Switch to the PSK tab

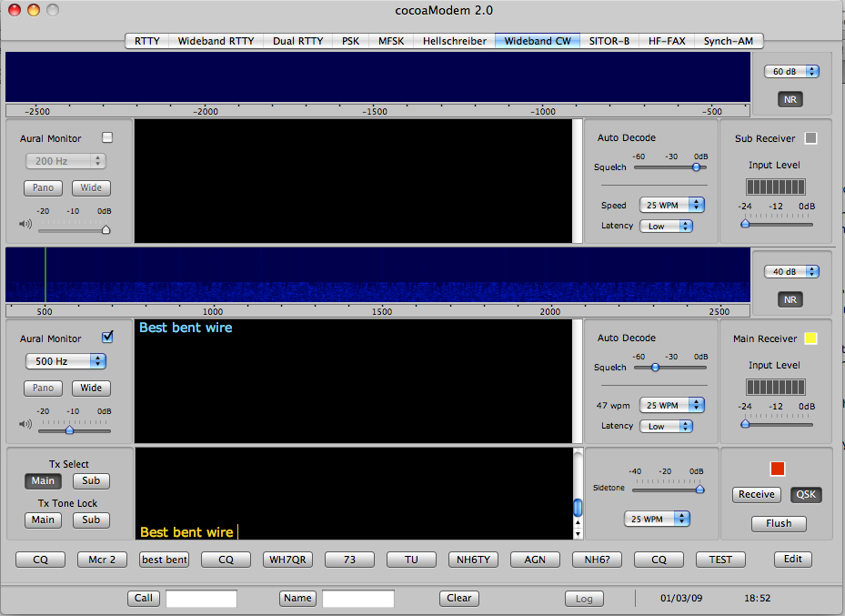pyautogui.click(x=351, y=41)
